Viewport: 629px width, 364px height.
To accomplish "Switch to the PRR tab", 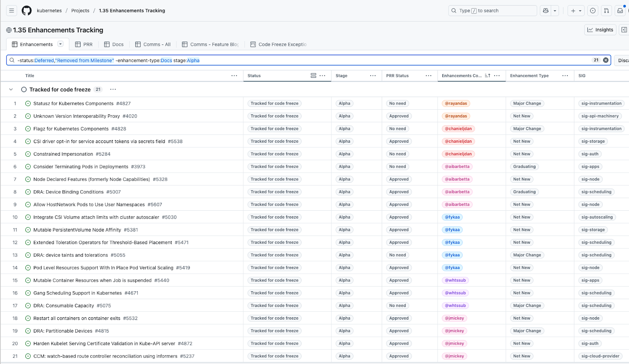I will click(x=84, y=44).
